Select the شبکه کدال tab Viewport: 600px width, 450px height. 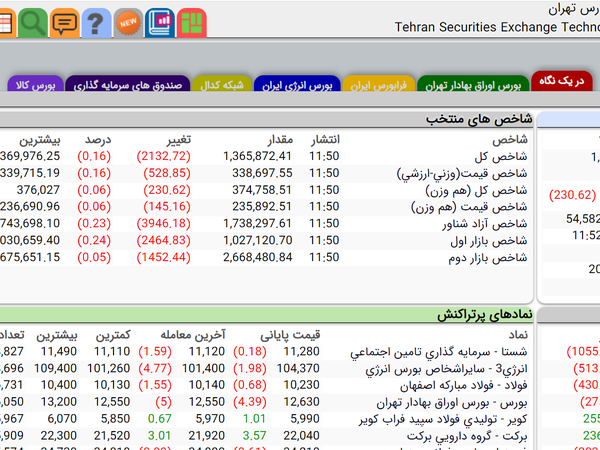pyautogui.click(x=222, y=84)
